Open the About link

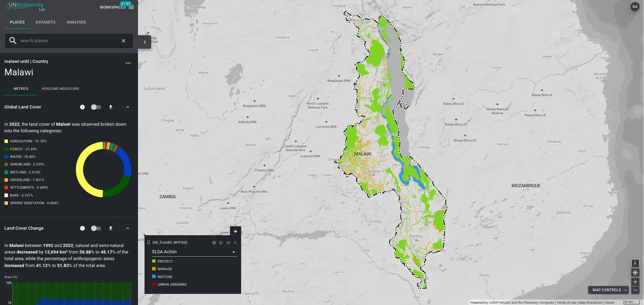[610, 303]
